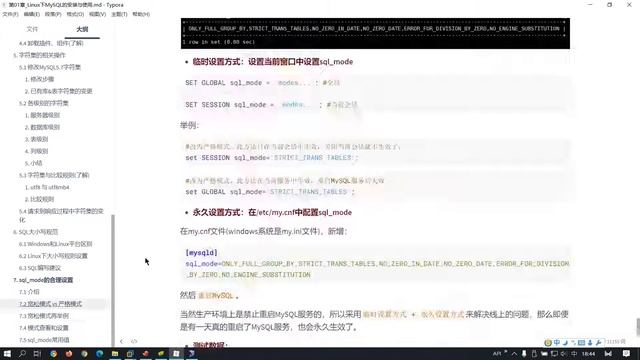
Task: Go to outline item 3. 表级别
Action: [37, 139]
